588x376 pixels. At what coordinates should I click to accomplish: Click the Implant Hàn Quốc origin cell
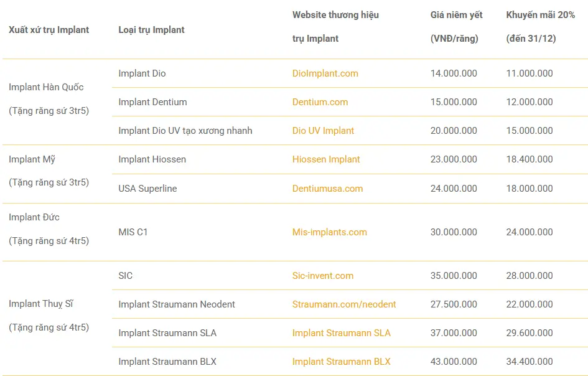pos(46,87)
